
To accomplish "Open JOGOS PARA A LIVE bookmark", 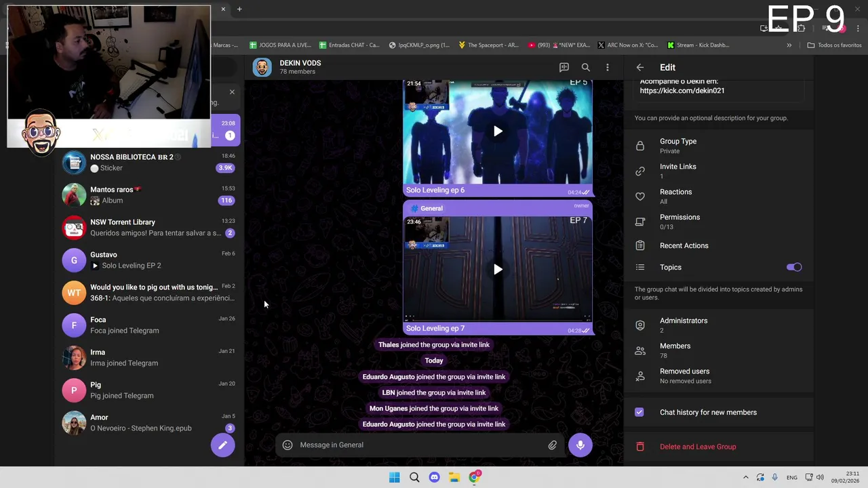I will [x=280, y=45].
